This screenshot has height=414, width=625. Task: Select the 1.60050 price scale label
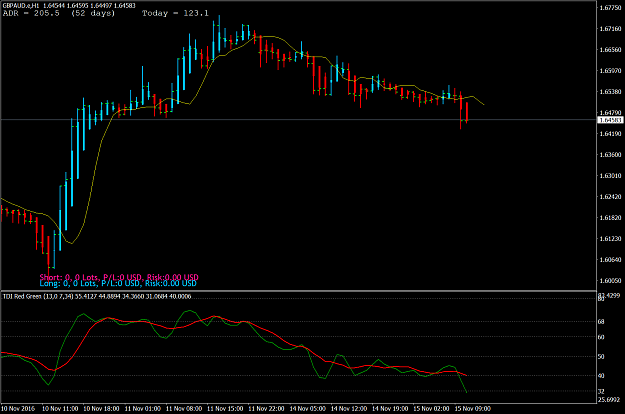[x=610, y=281]
